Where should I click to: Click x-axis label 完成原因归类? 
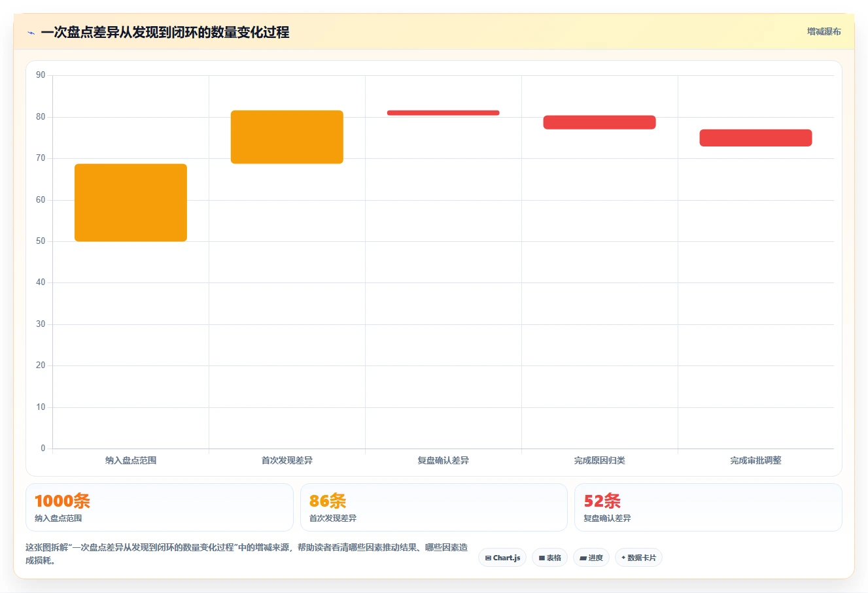(x=600, y=460)
